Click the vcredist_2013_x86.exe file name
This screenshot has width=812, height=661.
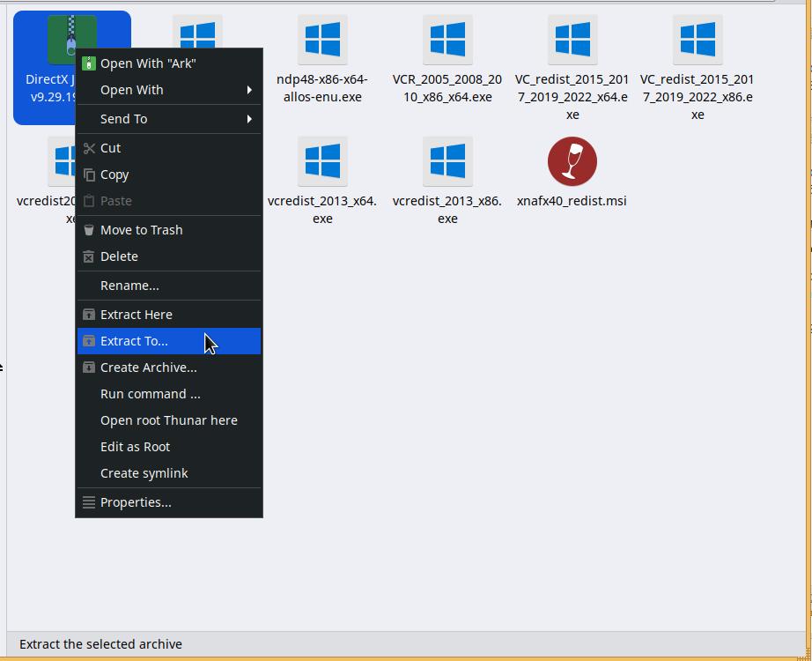coord(447,210)
